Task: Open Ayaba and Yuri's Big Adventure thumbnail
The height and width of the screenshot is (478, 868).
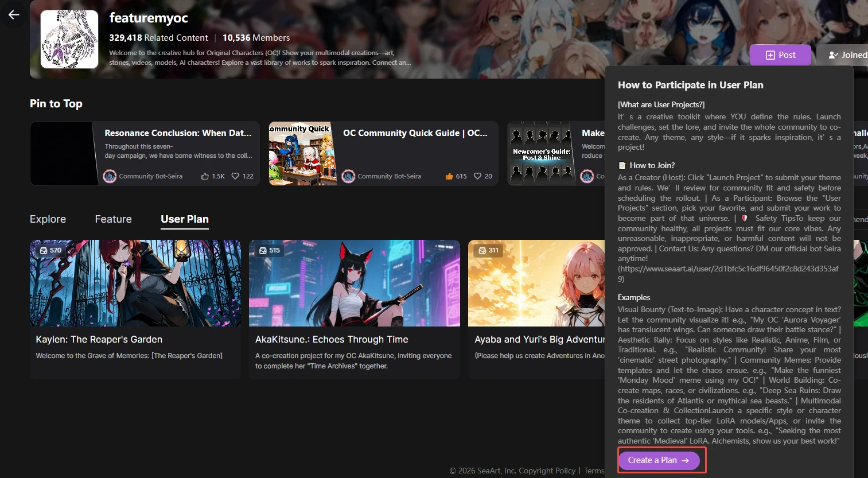Action: 536,283
